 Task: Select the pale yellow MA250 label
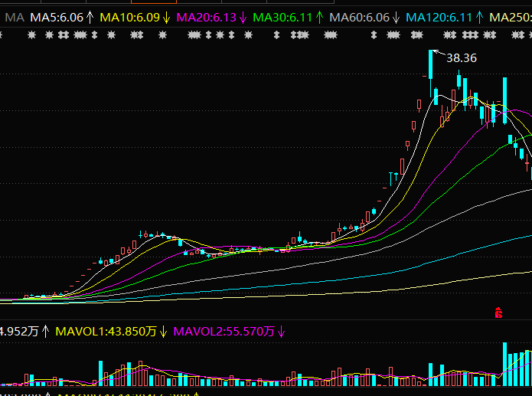(x=511, y=18)
